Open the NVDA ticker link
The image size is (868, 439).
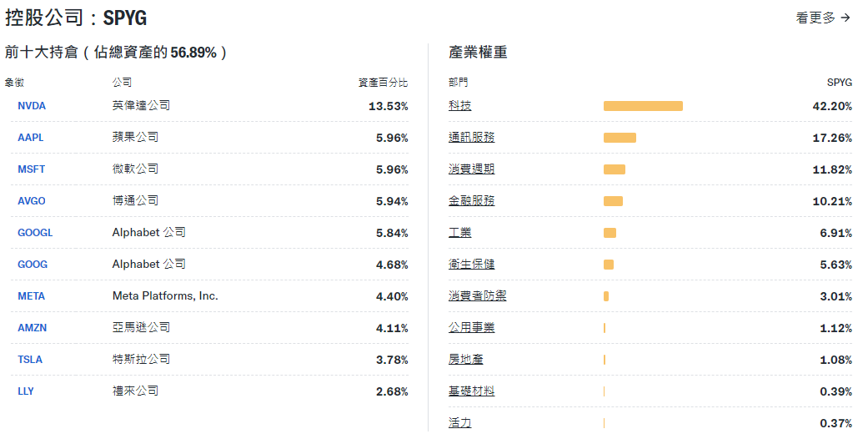(32, 106)
